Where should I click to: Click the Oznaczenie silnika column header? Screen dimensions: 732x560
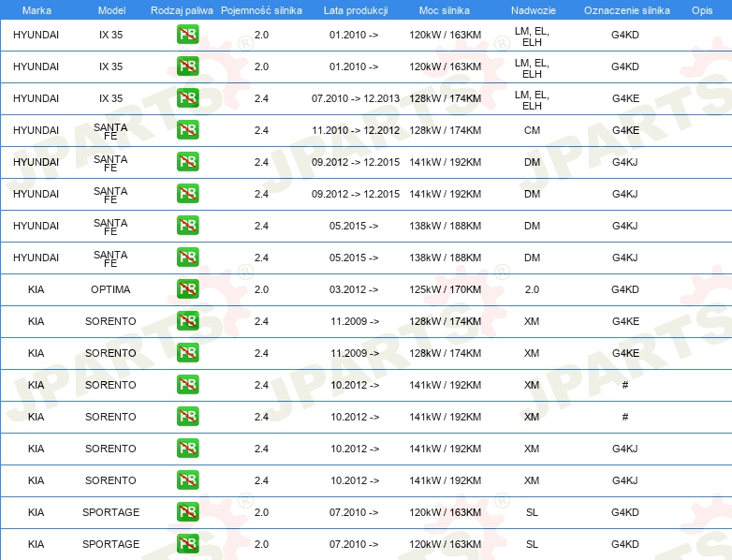point(624,9)
